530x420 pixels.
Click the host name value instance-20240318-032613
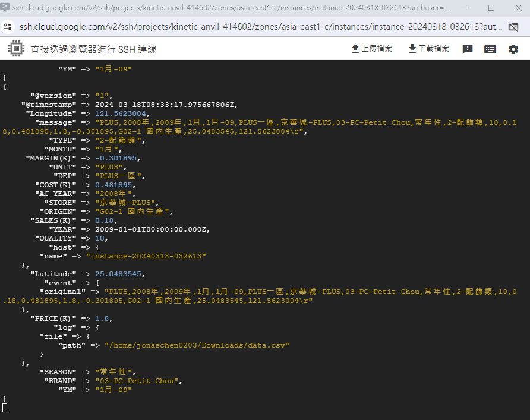tap(146, 256)
